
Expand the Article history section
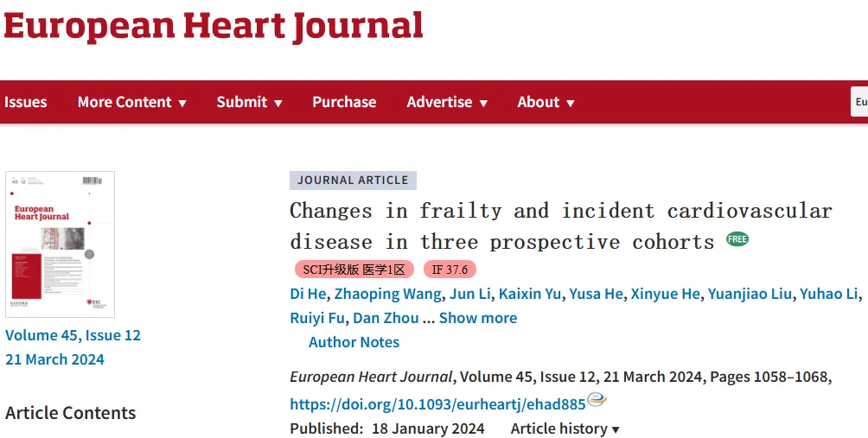565,428
